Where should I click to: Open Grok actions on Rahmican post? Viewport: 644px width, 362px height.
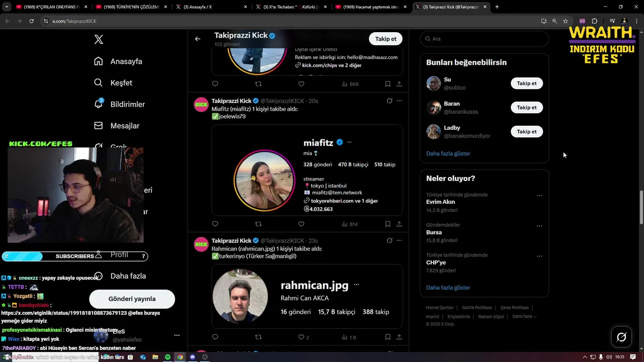(389, 240)
